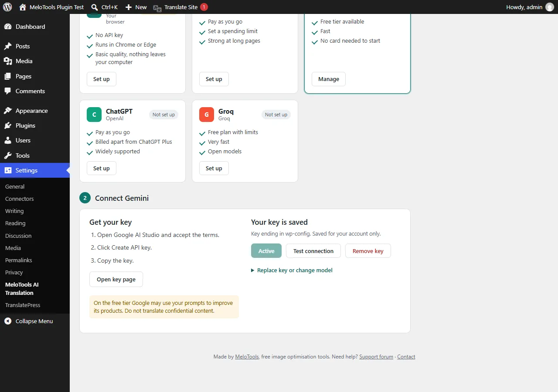558x392 pixels.
Task: Open the Writing settings submenu
Action: point(14,211)
